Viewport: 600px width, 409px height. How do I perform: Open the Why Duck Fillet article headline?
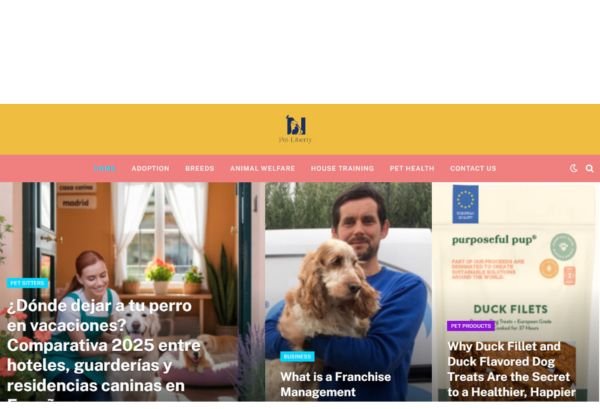[512, 369]
